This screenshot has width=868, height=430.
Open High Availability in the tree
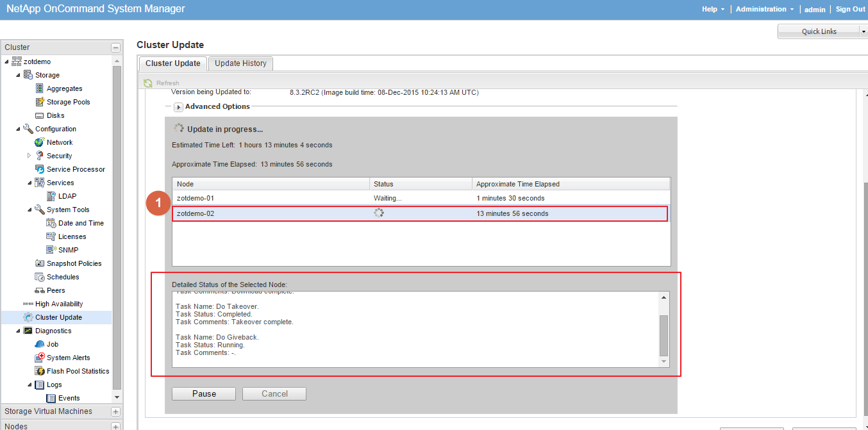tap(59, 304)
